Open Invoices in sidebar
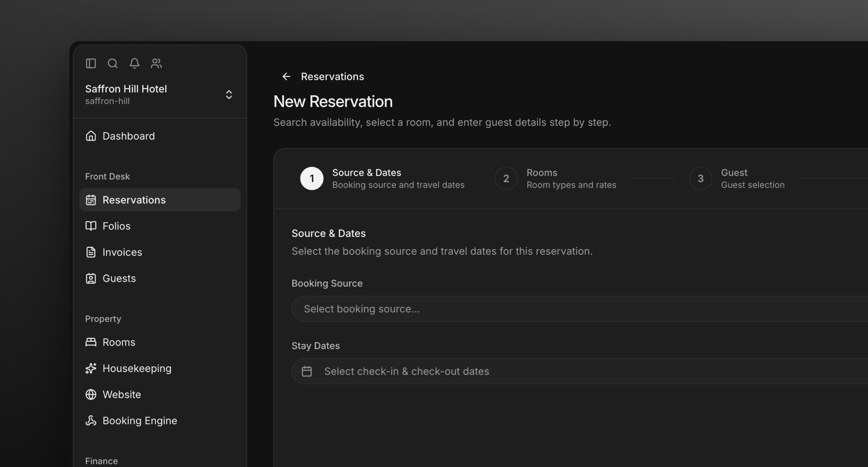 pyautogui.click(x=160, y=252)
